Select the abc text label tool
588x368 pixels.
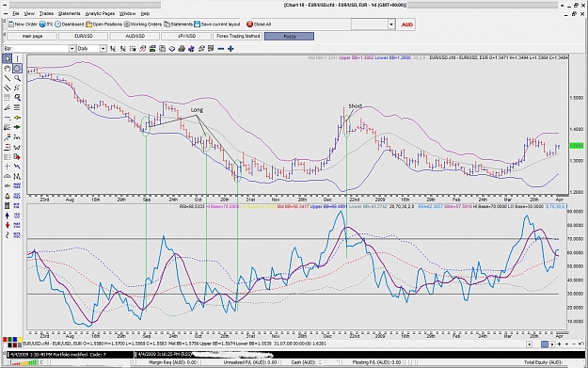tap(8, 185)
